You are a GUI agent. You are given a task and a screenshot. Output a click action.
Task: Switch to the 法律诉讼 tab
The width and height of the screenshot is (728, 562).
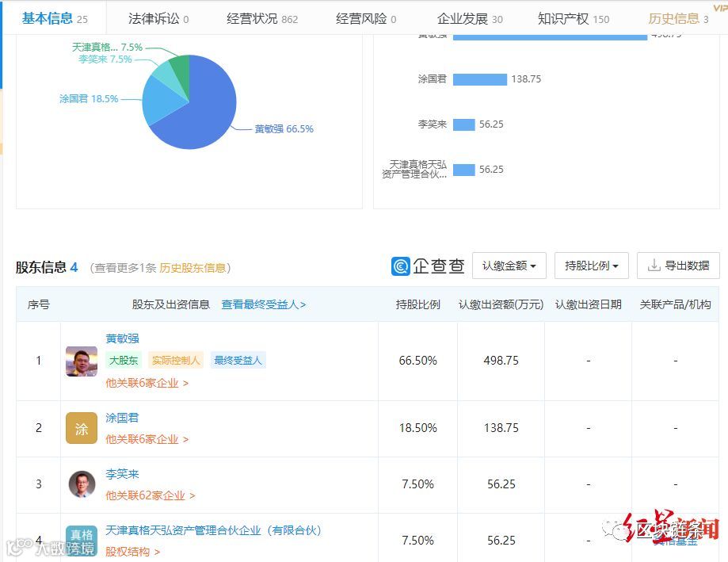coord(158,18)
